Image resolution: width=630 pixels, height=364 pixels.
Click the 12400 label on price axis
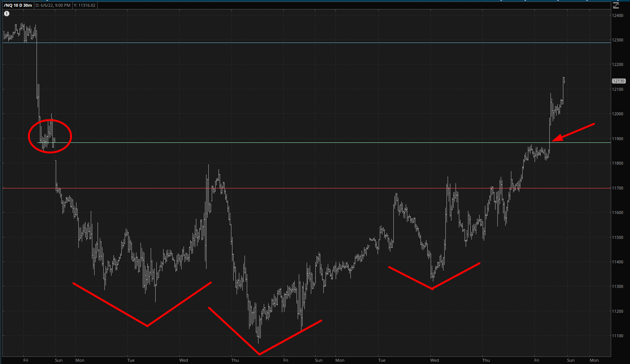618,15
